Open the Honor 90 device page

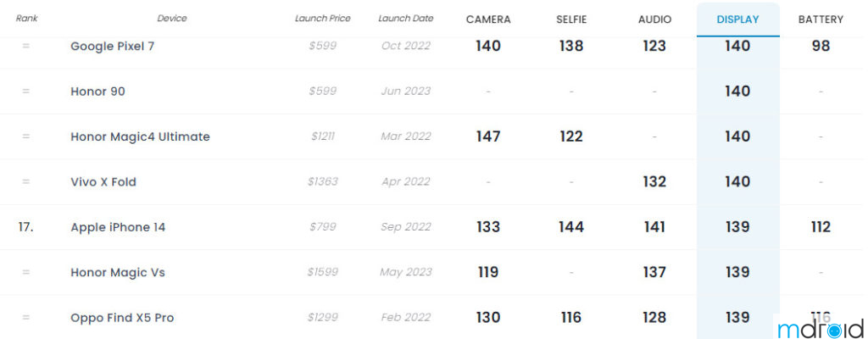pyautogui.click(x=97, y=92)
